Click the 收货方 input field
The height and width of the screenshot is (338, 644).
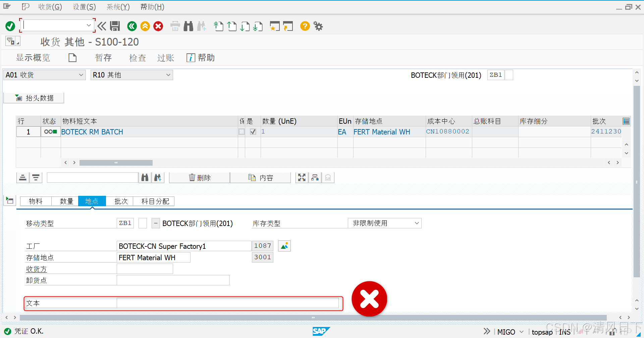[145, 269]
